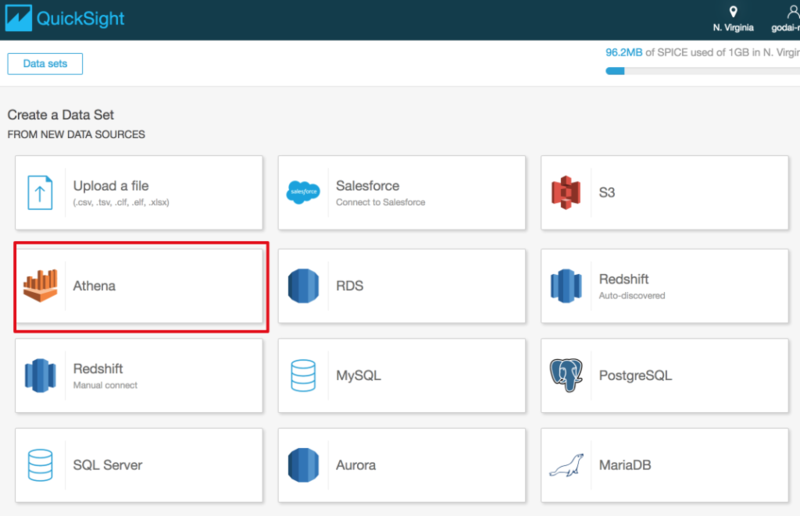This screenshot has width=800, height=516.
Task: Select the Upload a file icon
Action: point(40,192)
